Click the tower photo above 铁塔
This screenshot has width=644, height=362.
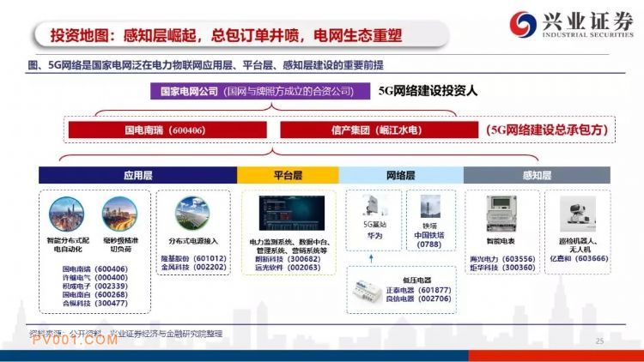(430, 207)
